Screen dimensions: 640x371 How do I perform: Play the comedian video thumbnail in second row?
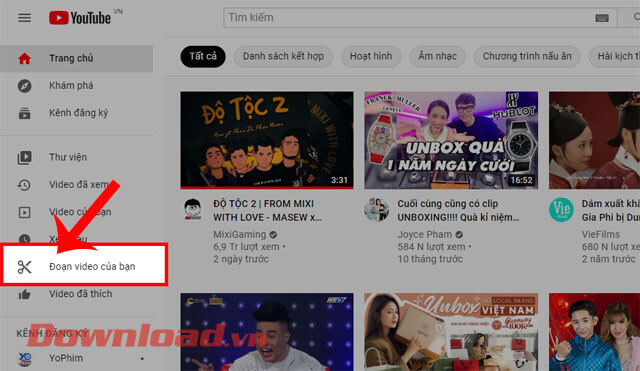pyautogui.click(x=267, y=332)
